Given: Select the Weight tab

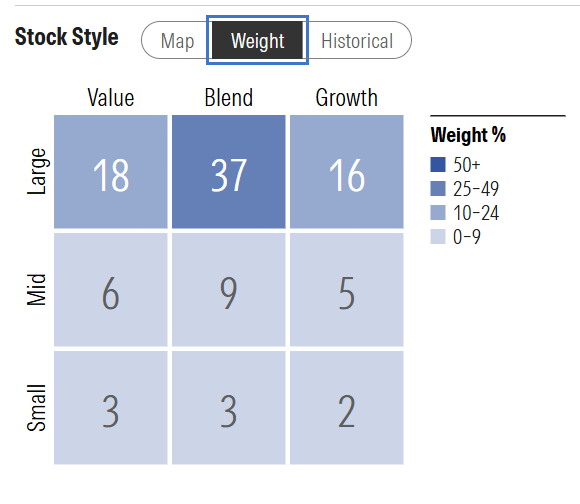Looking at the screenshot, I should tap(257, 40).
